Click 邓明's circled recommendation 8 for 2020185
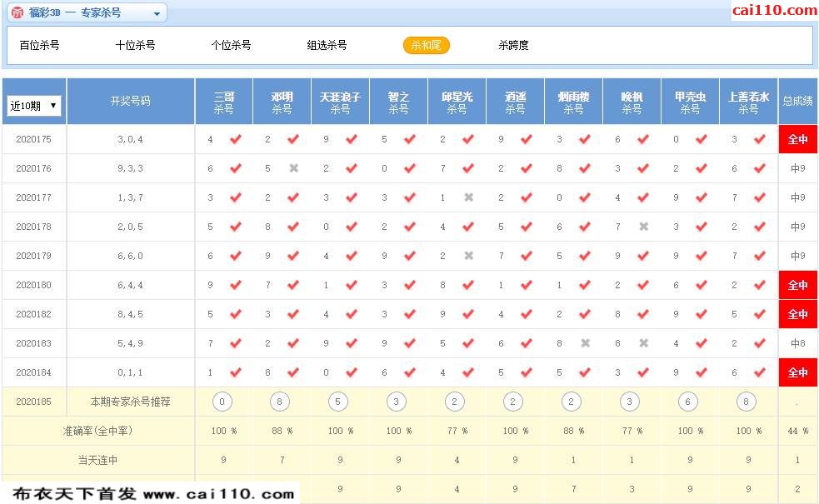Image resolution: width=819 pixels, height=504 pixels. (279, 402)
